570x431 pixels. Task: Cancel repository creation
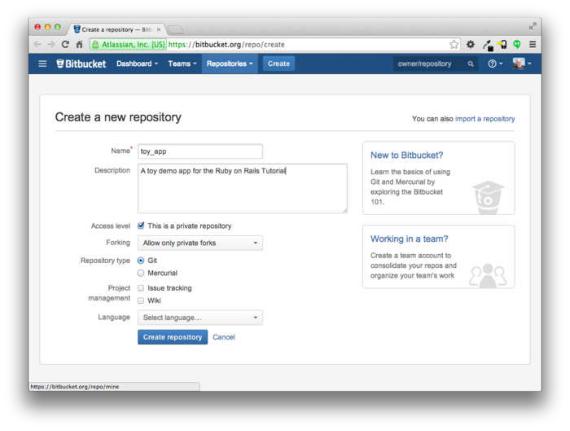pos(224,337)
